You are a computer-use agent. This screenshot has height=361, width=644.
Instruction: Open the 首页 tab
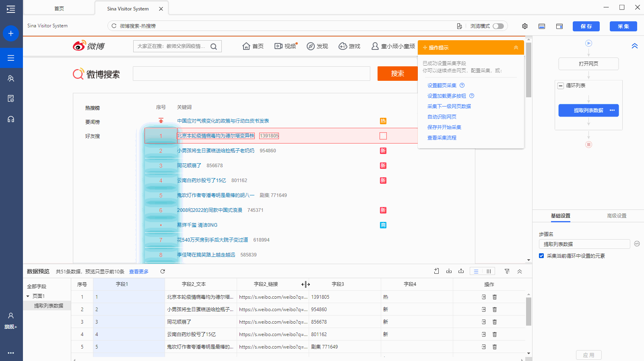click(59, 8)
